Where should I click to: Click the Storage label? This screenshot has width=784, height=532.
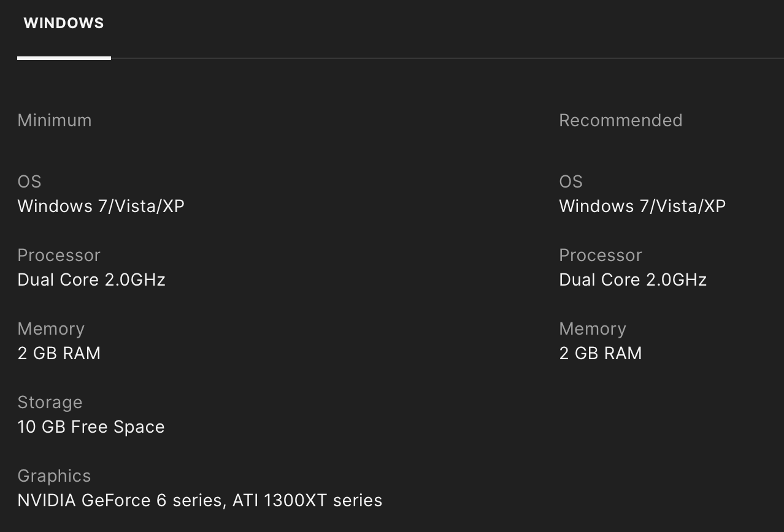point(50,402)
